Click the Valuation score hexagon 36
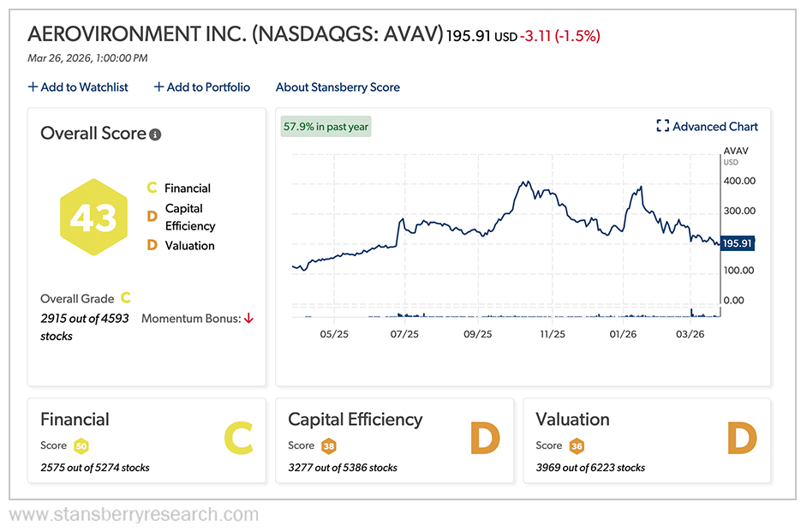This screenshot has height=532, width=807. tap(577, 445)
